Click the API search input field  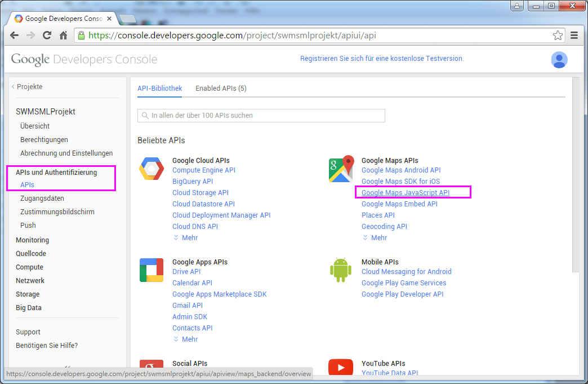coord(261,116)
